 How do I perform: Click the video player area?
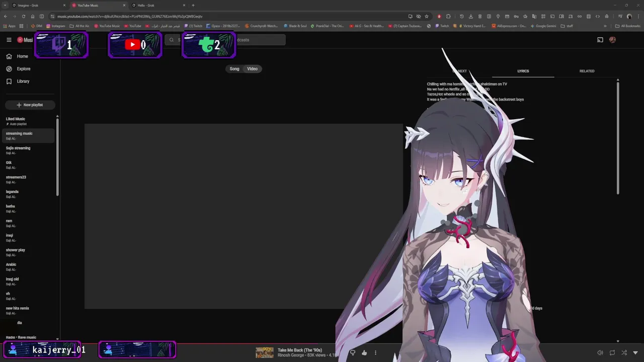click(244, 216)
